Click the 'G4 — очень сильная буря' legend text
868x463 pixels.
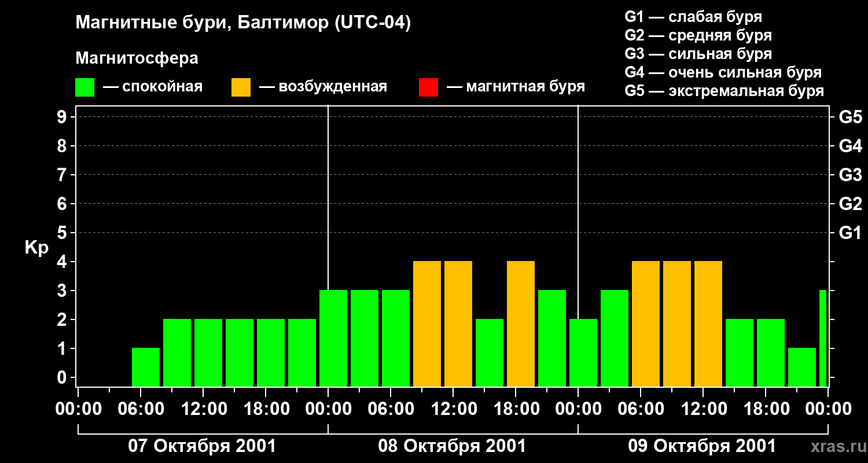pyautogui.click(x=723, y=72)
